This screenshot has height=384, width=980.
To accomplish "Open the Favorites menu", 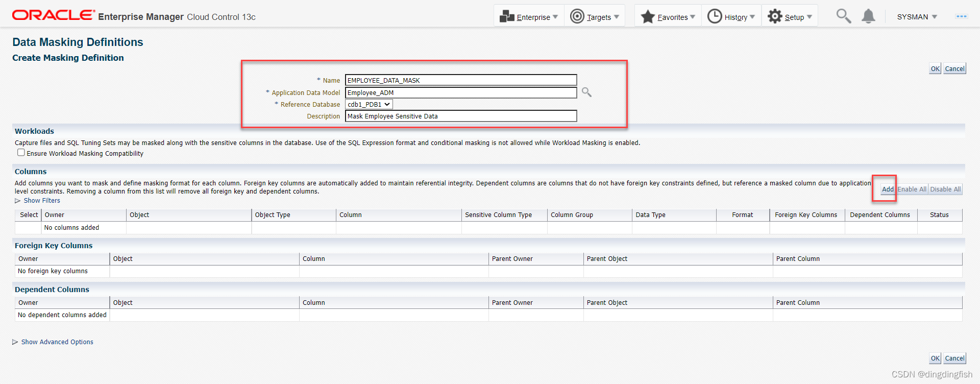I will [668, 17].
